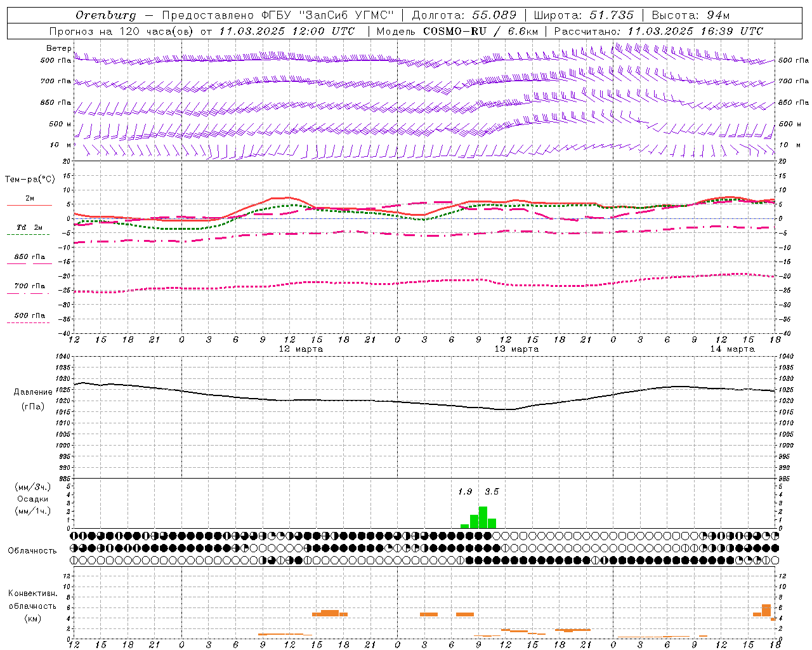Screen dimensions: 812x650
Task: Click the 700 гПа temperature legend entry
Action: point(30,286)
